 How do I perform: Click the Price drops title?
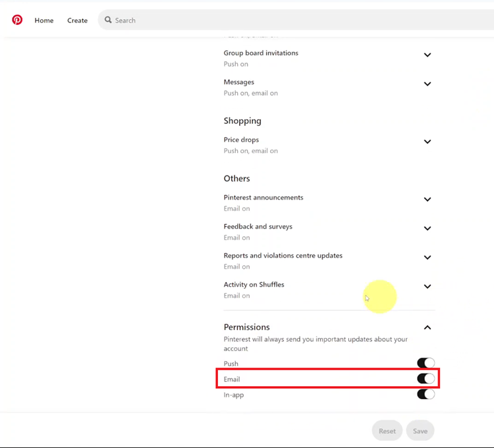(241, 140)
